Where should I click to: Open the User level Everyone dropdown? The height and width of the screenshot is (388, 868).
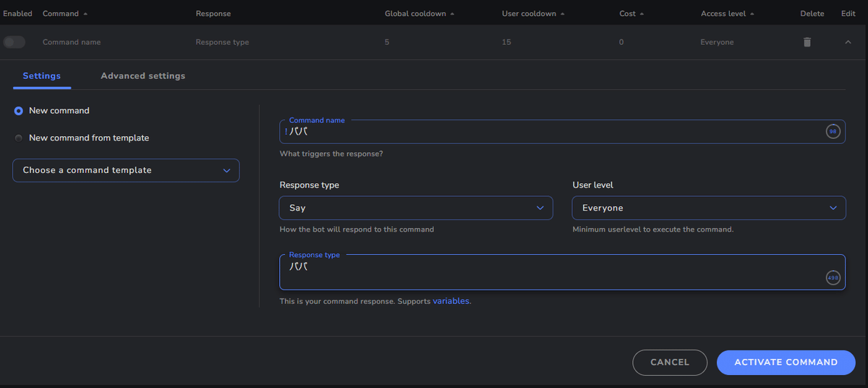click(x=709, y=208)
